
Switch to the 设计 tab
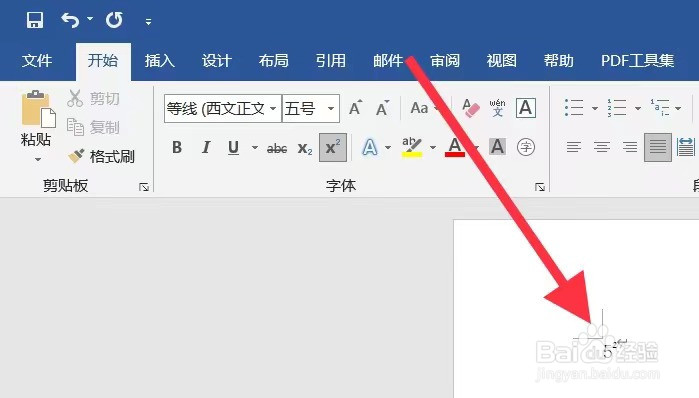tap(217, 61)
